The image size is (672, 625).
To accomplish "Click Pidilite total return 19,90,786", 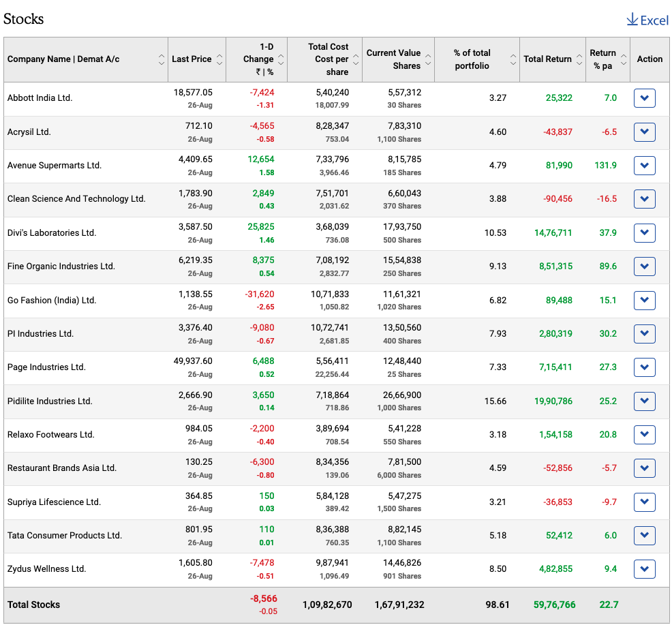I will coord(553,401).
